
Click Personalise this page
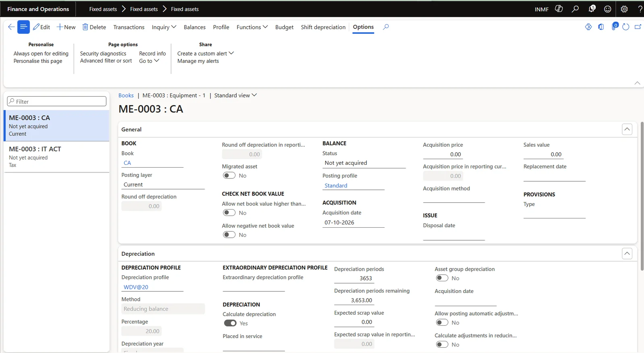click(38, 61)
